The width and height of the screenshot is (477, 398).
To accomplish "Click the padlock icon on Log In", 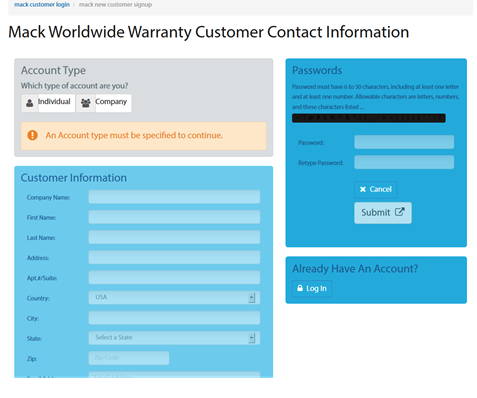I will 300,288.
